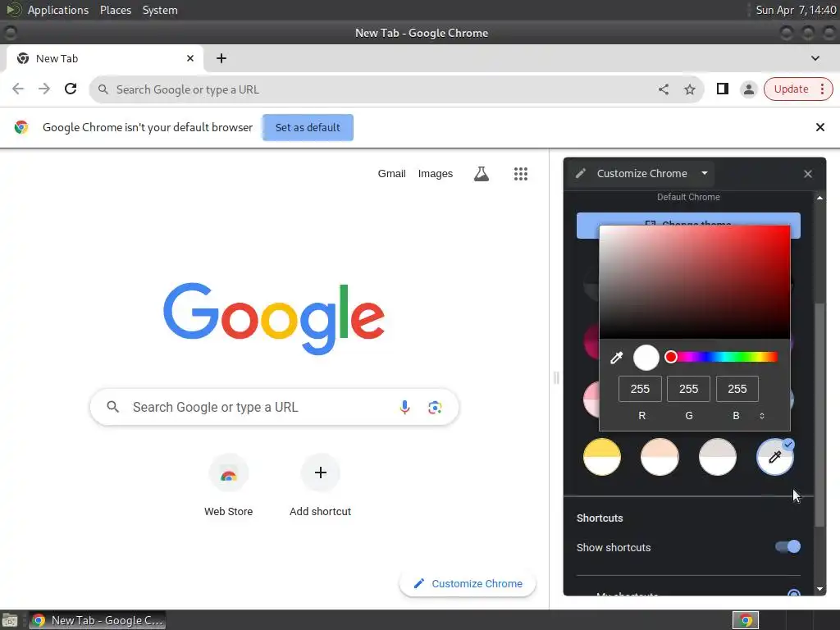
Task: Open a new tab with plus button
Action: pos(221,58)
